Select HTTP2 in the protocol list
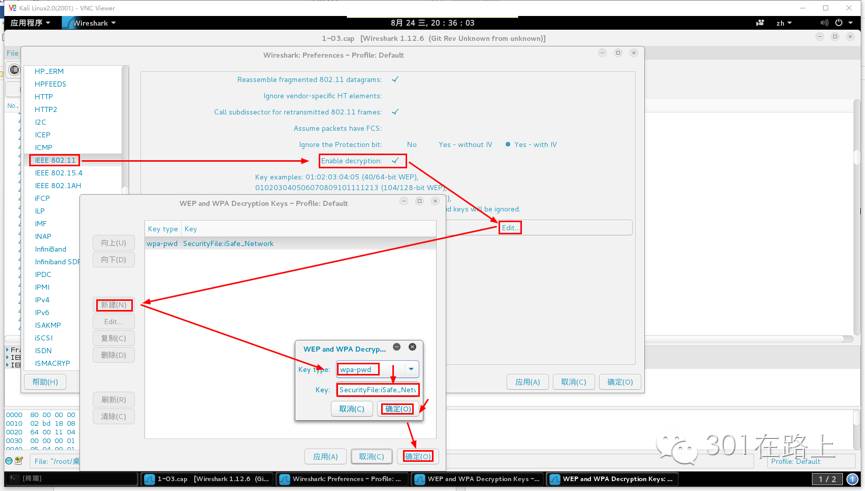Viewport: 865px width, 491px height. tap(46, 109)
